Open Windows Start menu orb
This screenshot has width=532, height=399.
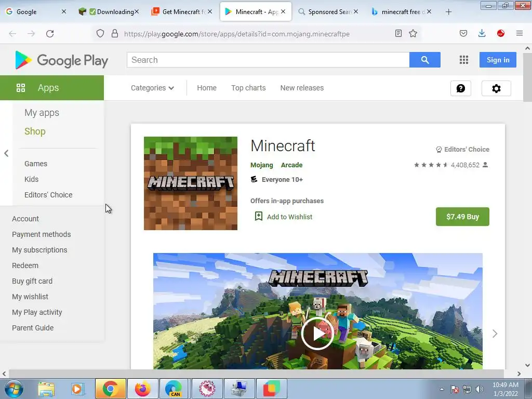click(x=14, y=389)
